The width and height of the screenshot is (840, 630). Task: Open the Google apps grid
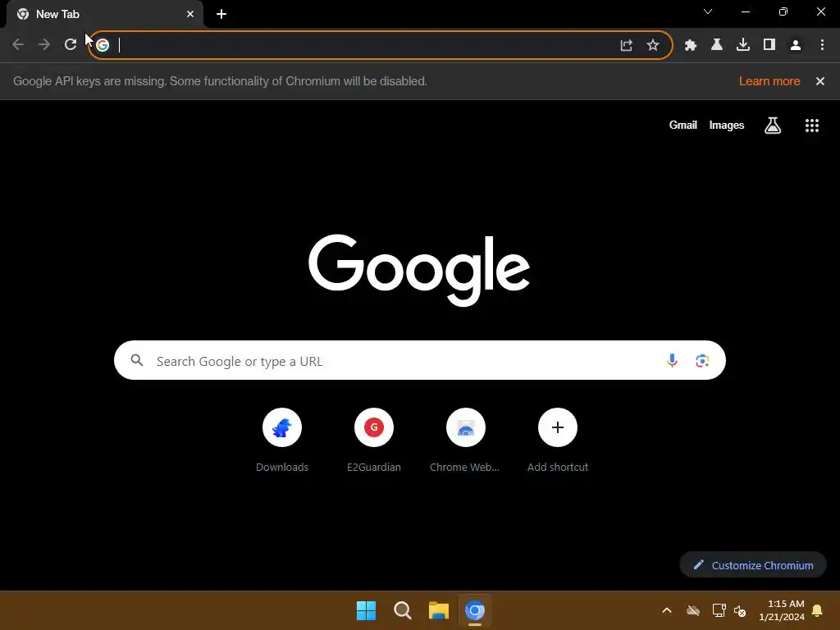tap(812, 126)
